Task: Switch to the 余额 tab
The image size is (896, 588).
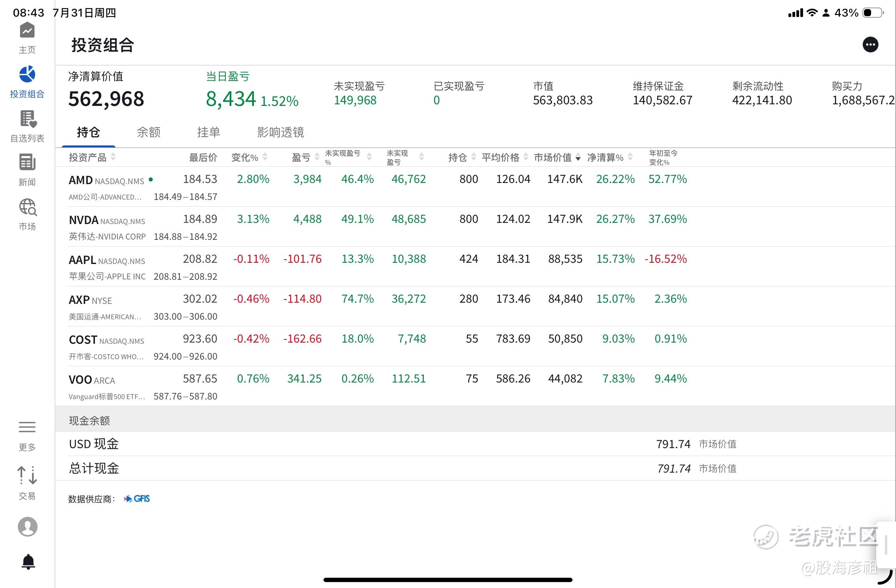Action: coord(149,132)
